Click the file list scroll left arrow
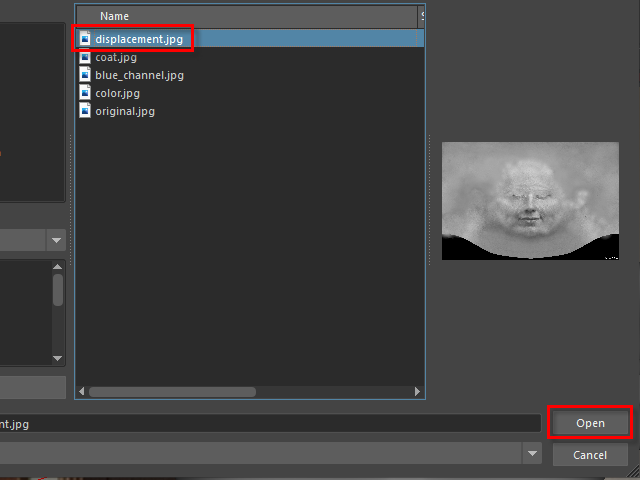Screen dimensions: 640x480 click(82, 392)
